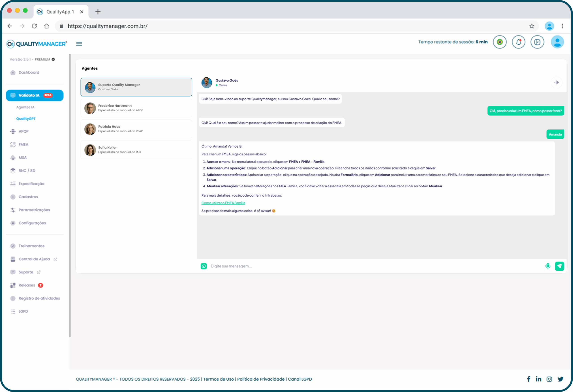
Task: Expand the FMEA sidebar menu
Action: pyautogui.click(x=24, y=144)
